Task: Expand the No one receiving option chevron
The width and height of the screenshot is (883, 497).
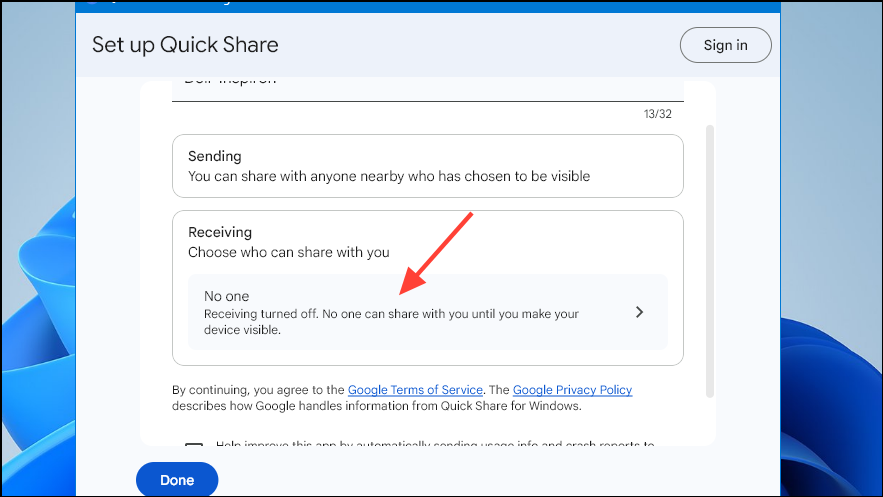Action: (x=639, y=312)
